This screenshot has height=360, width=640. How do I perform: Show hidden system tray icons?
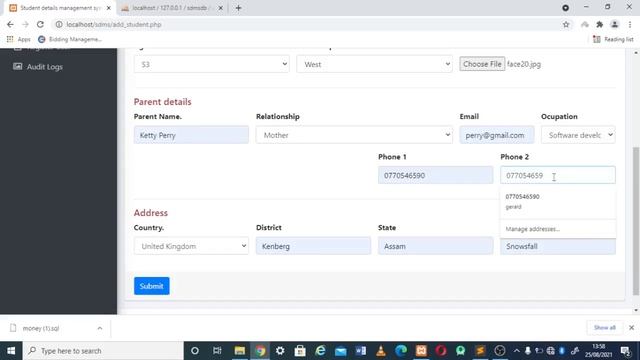(x=516, y=351)
